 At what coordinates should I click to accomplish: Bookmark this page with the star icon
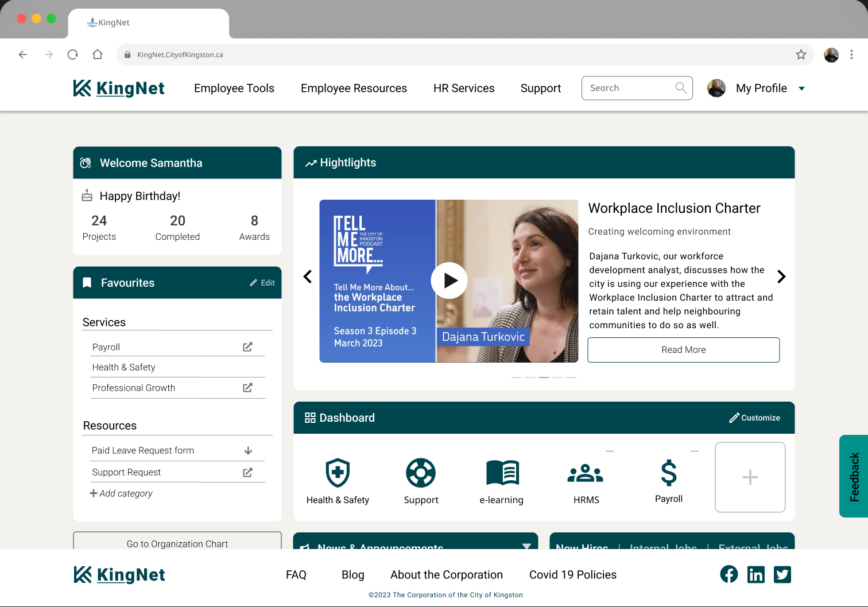click(x=801, y=55)
